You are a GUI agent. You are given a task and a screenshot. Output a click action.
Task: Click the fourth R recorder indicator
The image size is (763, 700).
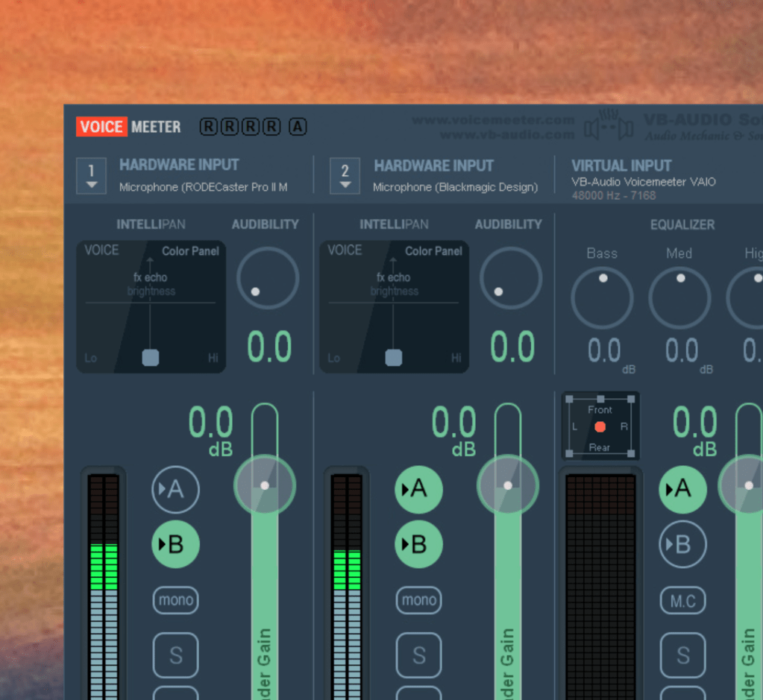271,127
